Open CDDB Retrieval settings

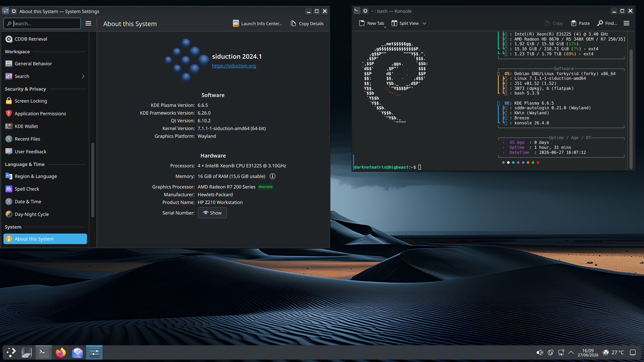(45, 39)
